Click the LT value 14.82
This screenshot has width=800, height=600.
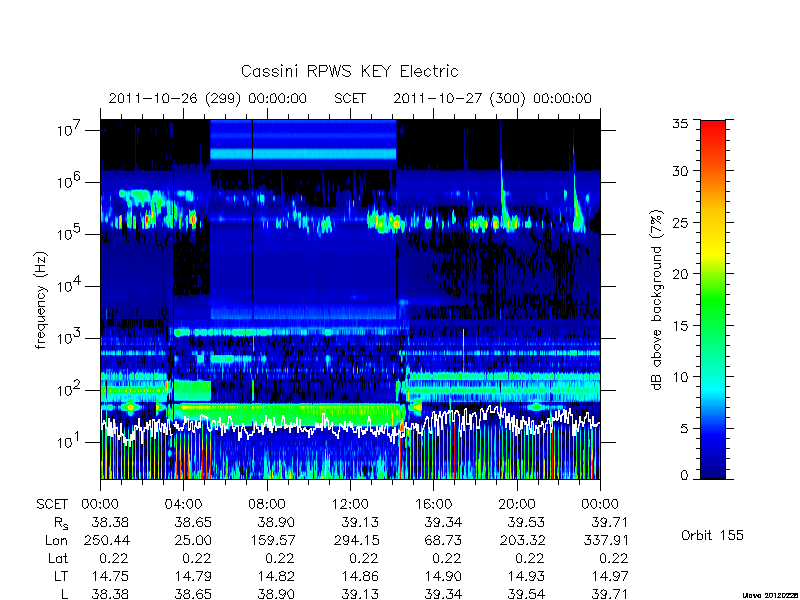(x=277, y=576)
